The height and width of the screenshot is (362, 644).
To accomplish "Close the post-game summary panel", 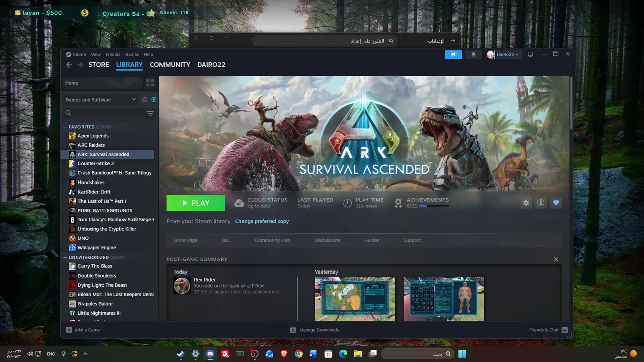I will coord(556,259).
